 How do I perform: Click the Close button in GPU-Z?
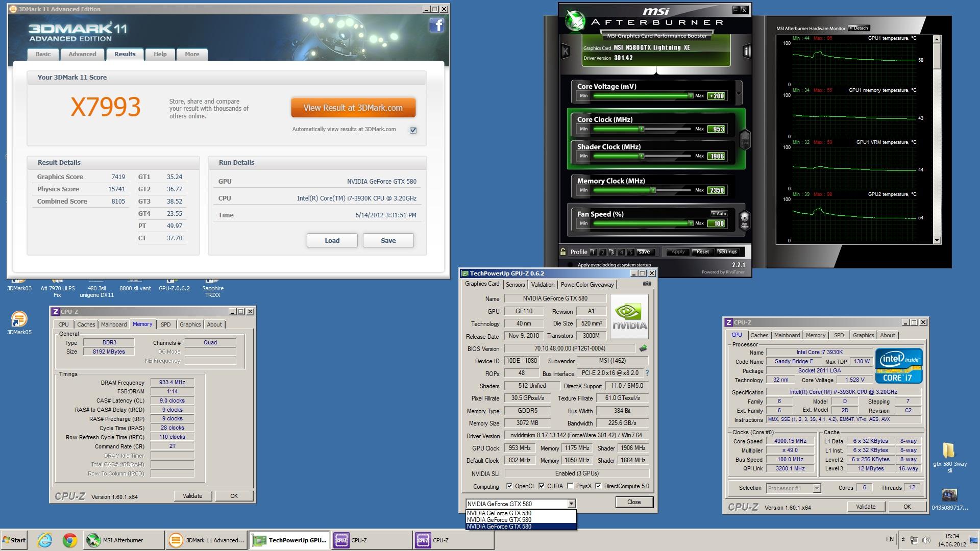point(634,502)
